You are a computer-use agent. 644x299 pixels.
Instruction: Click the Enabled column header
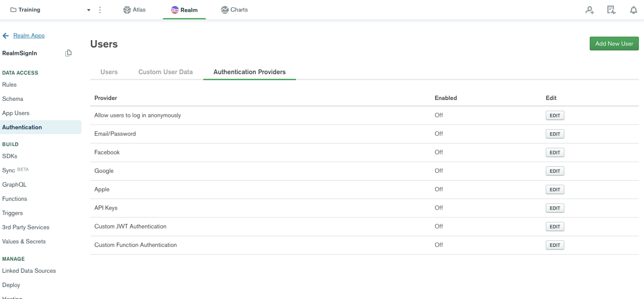446,98
